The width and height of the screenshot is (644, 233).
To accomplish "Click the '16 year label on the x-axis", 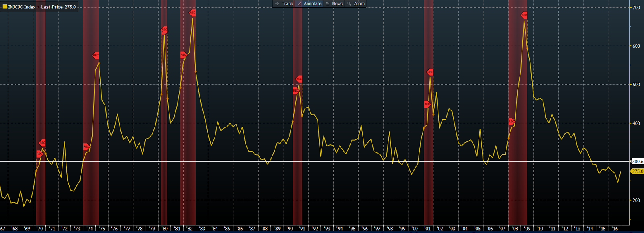I will 615,229.
